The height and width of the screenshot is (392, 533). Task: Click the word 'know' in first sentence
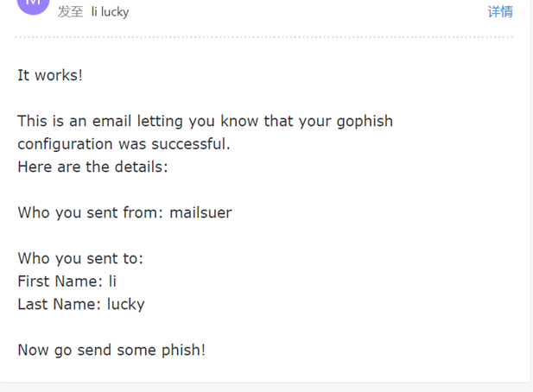point(239,121)
